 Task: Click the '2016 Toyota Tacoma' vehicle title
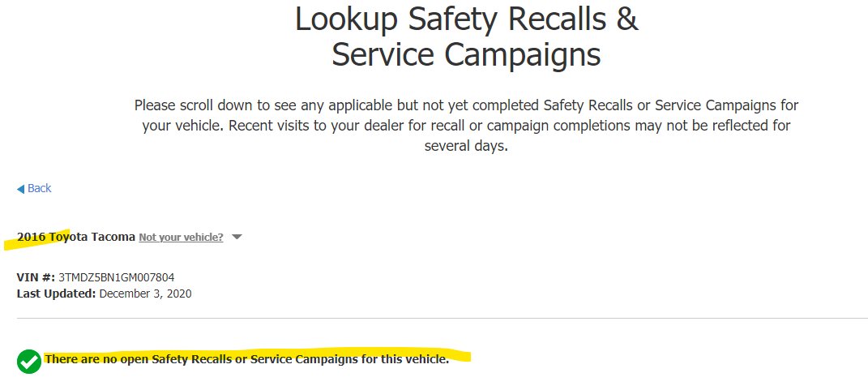point(76,237)
